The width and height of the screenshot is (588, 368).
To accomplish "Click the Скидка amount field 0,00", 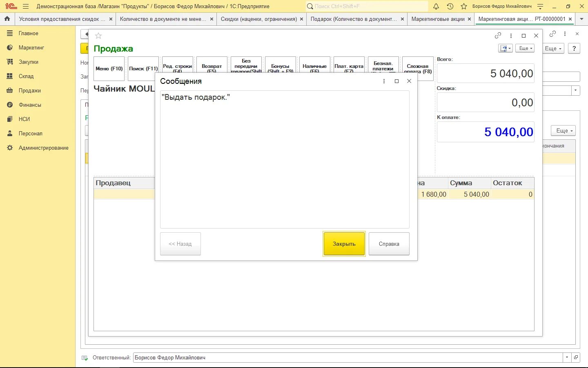I will pos(486,103).
